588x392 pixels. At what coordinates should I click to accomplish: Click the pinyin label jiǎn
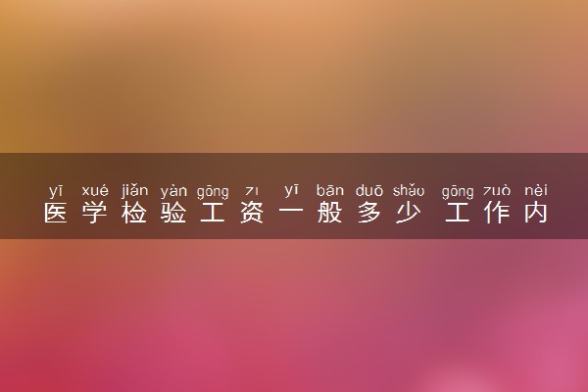(x=134, y=190)
